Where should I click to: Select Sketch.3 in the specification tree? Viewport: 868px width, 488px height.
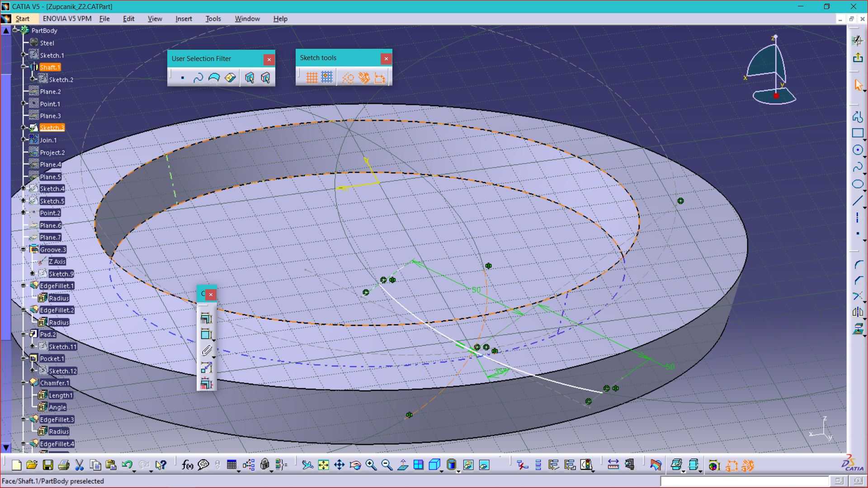[52, 128]
